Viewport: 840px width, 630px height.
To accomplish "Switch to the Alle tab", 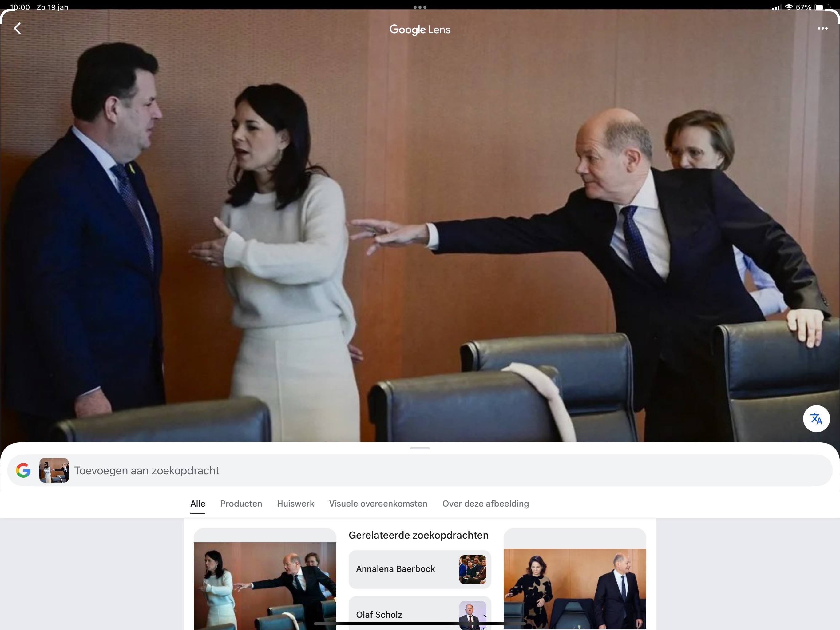I will tap(197, 504).
